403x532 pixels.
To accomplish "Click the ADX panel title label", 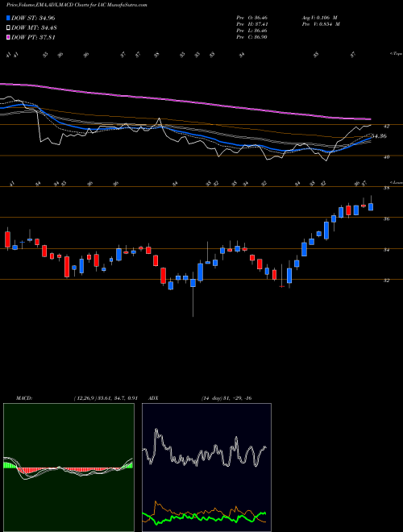I will [153, 398].
